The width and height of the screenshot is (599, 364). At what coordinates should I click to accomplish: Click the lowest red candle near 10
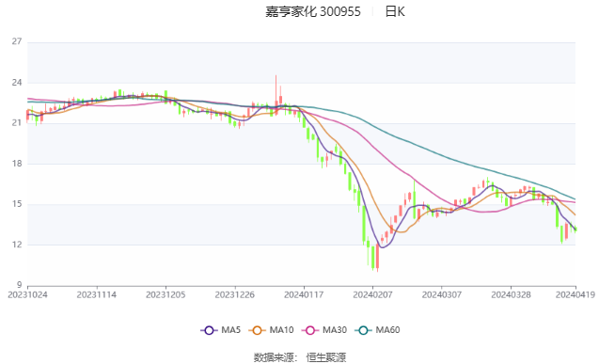pos(377,257)
